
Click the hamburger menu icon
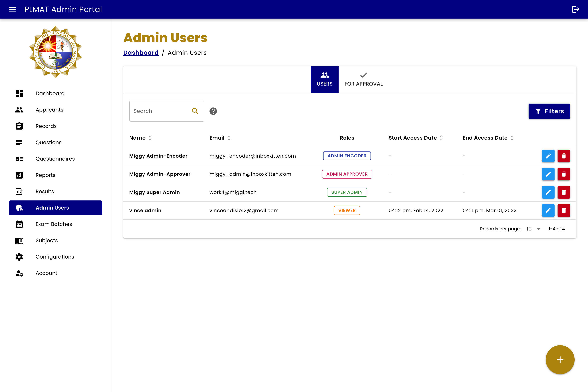coord(12,9)
